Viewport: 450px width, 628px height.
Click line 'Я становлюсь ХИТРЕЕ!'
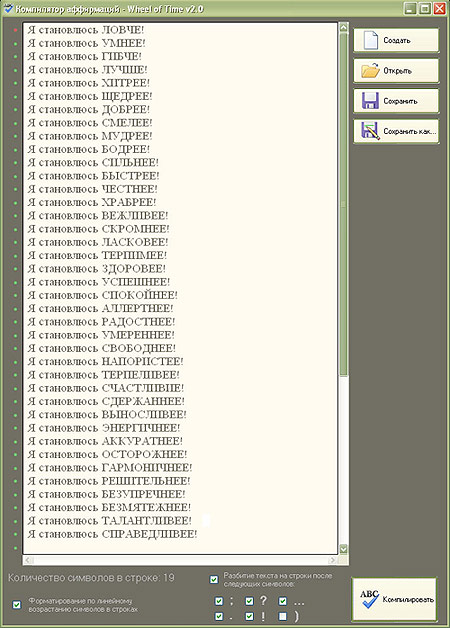[88, 83]
